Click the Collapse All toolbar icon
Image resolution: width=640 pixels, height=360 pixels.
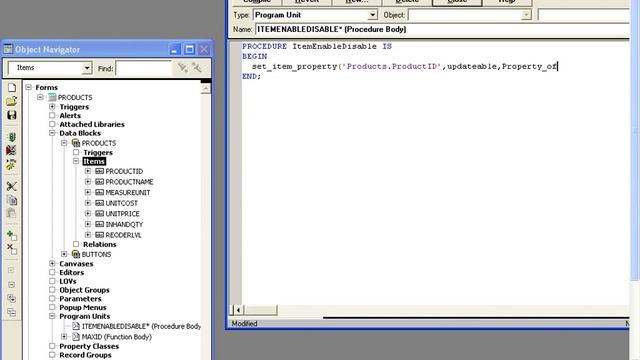pyautogui.click(x=11, y=312)
